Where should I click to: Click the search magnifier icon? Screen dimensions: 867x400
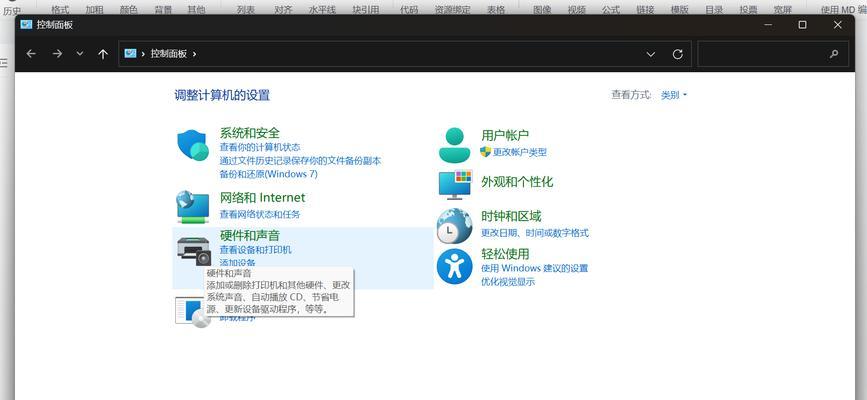tap(834, 54)
